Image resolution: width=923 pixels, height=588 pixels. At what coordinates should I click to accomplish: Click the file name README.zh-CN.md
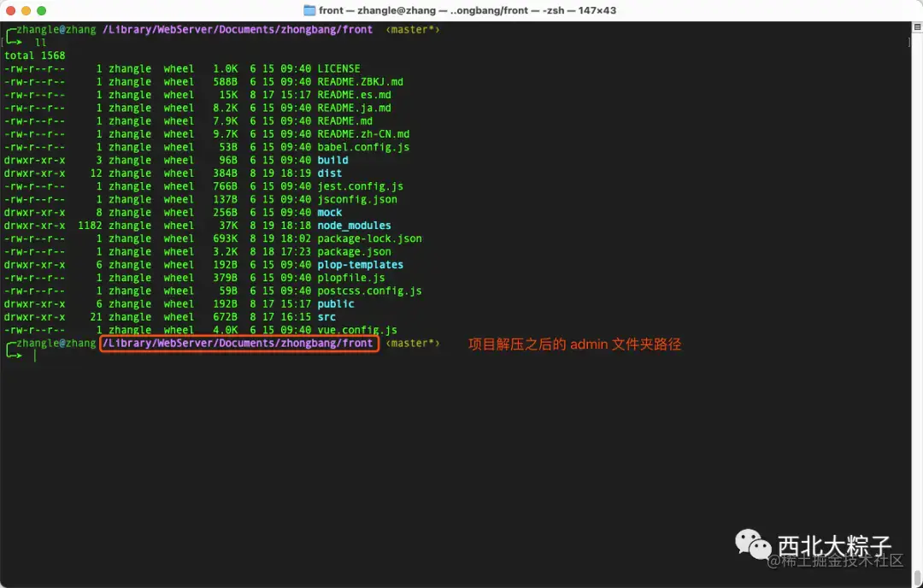[x=363, y=133]
